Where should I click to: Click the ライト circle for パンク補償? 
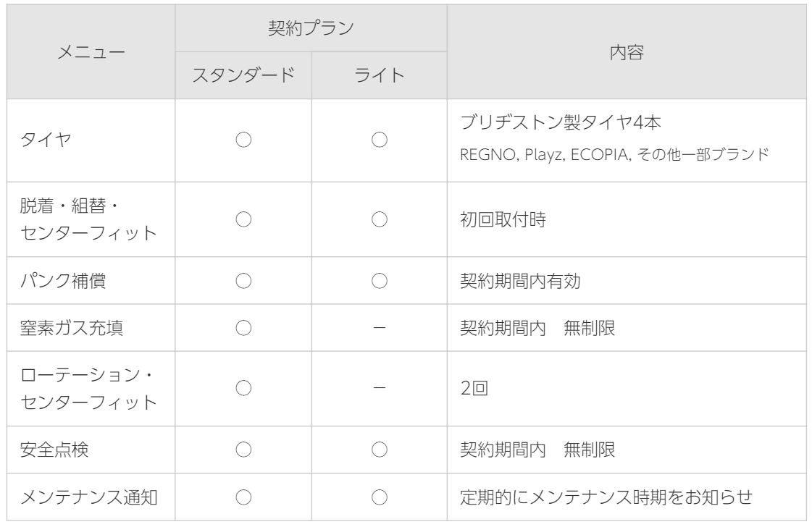click(379, 282)
